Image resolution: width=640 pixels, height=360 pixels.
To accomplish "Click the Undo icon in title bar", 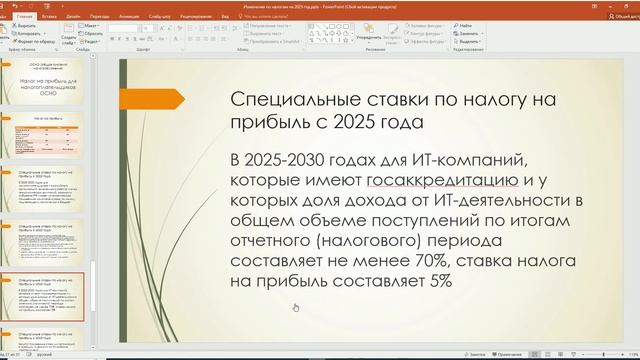I will coord(15,6).
